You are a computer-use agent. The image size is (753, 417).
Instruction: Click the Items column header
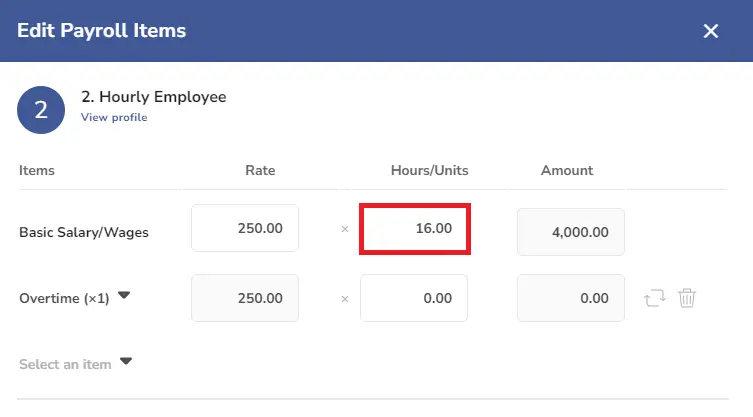[x=36, y=171]
